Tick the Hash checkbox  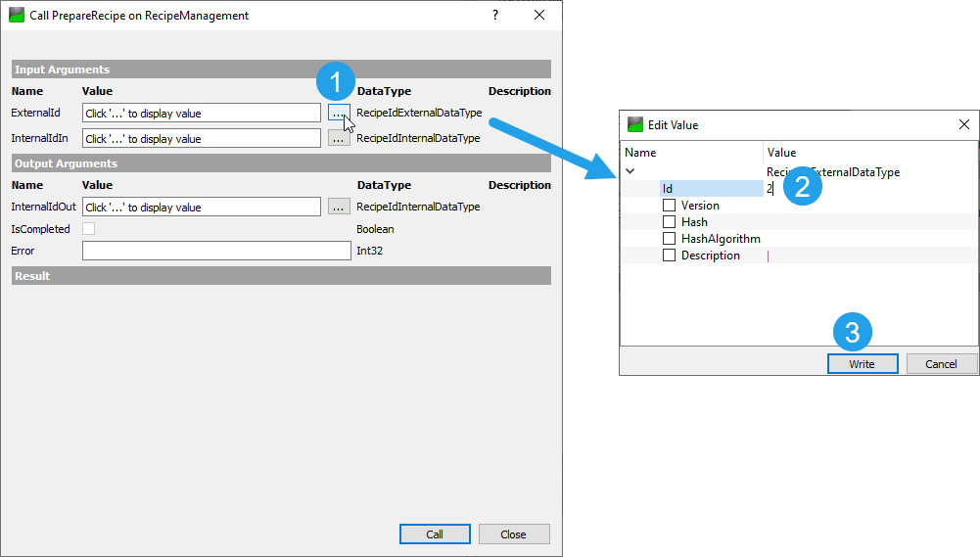(x=670, y=222)
